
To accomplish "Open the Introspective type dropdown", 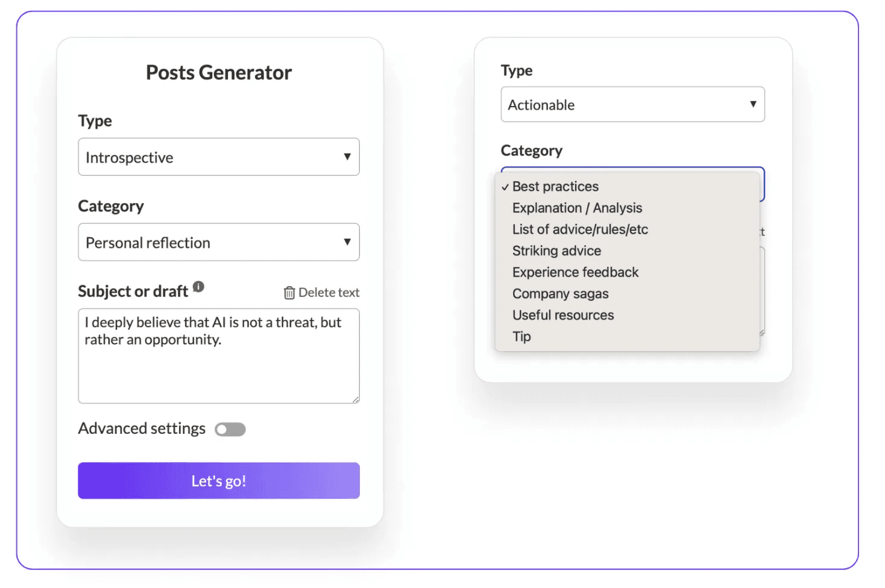I will click(219, 157).
